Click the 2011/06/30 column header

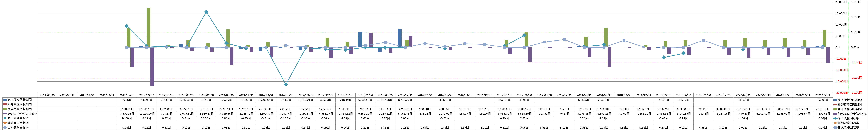tap(47, 95)
